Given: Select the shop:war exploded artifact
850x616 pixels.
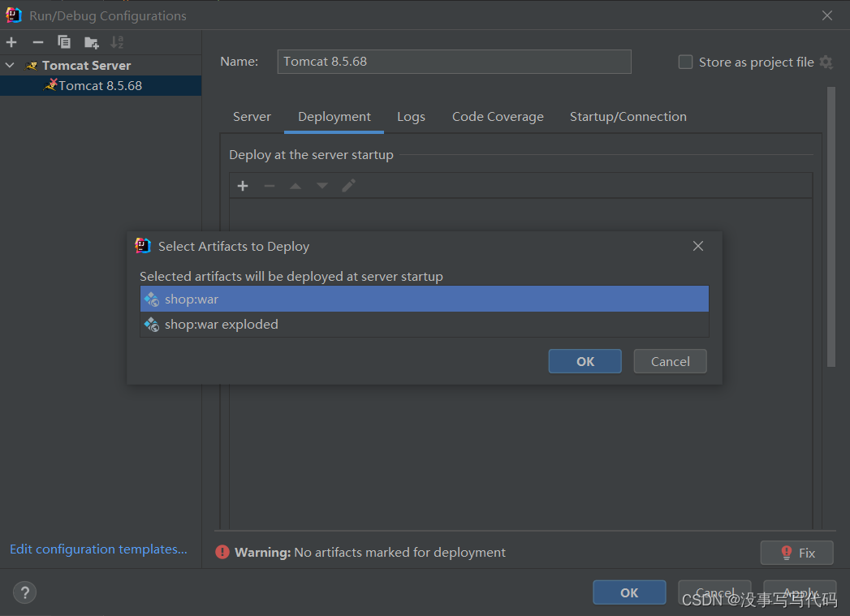Looking at the screenshot, I should 425,325.
